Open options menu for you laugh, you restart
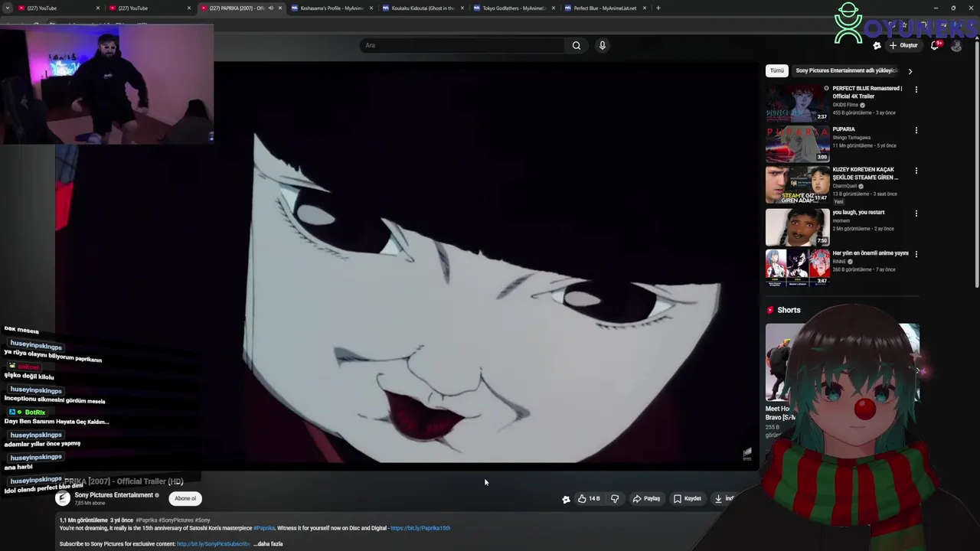Screen dimensions: 980x551 coord(916,214)
